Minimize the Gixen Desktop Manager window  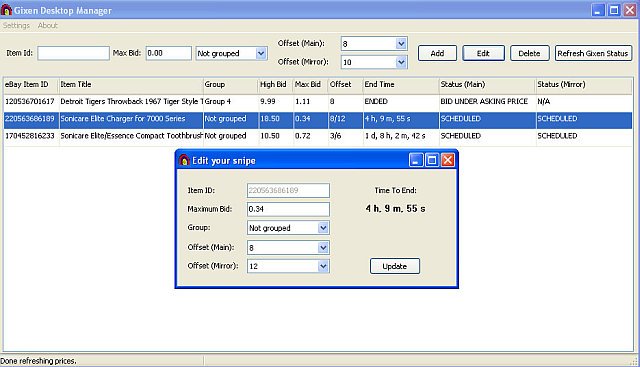point(598,10)
